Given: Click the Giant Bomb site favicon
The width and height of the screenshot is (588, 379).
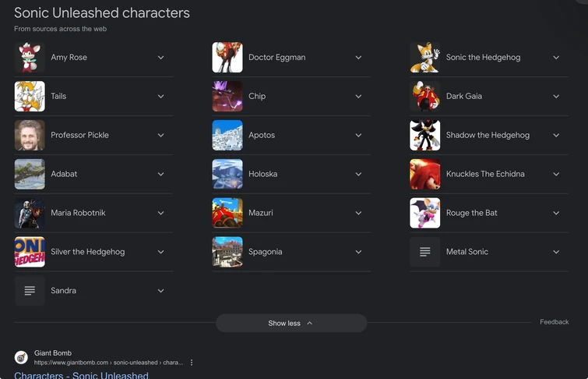Looking at the screenshot, I should 21,357.
